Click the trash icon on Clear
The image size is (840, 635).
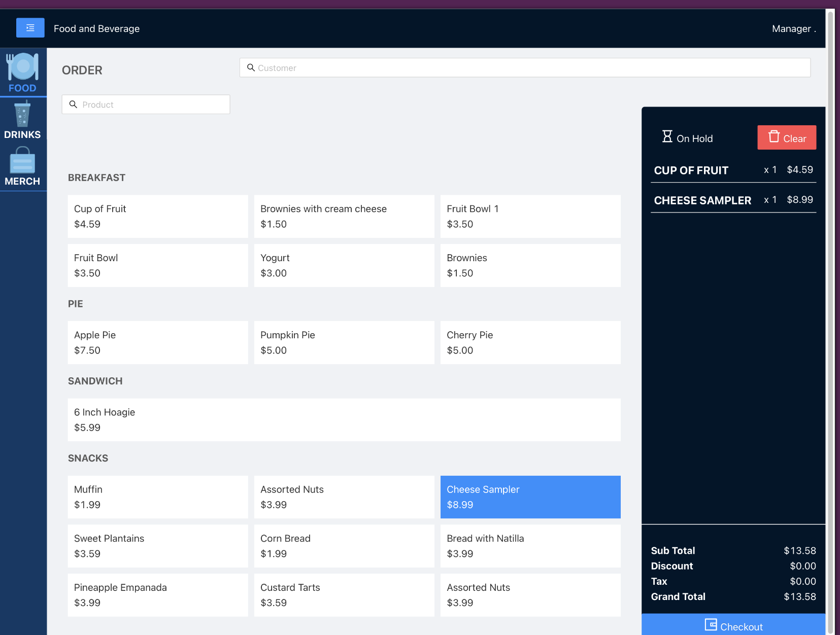tap(774, 137)
